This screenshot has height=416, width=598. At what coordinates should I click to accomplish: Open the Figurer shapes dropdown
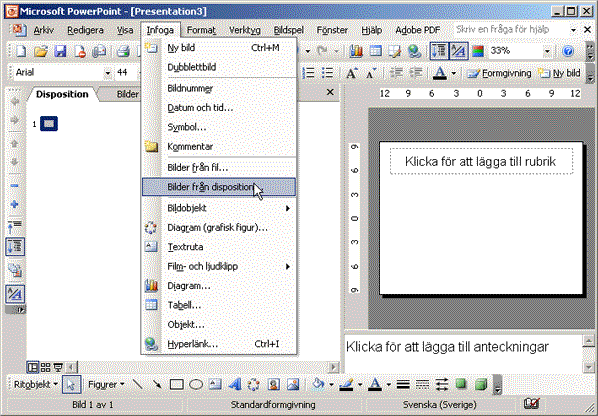click(106, 384)
